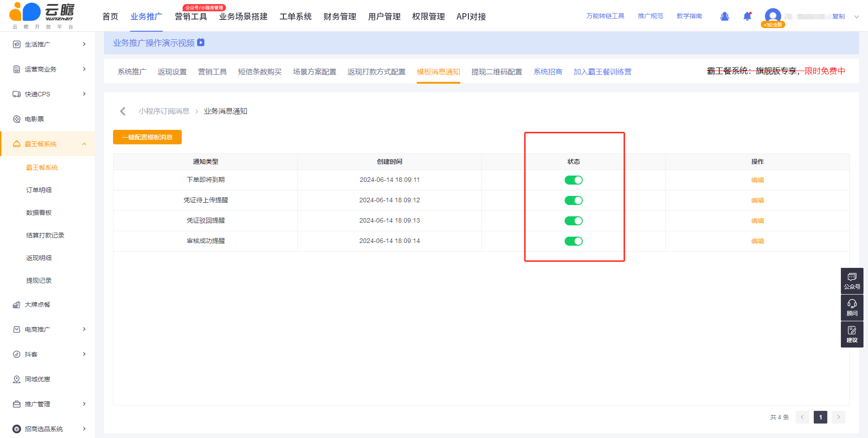Open the 推广规范 link
Viewport: 868px width, 438px height.
(x=651, y=16)
